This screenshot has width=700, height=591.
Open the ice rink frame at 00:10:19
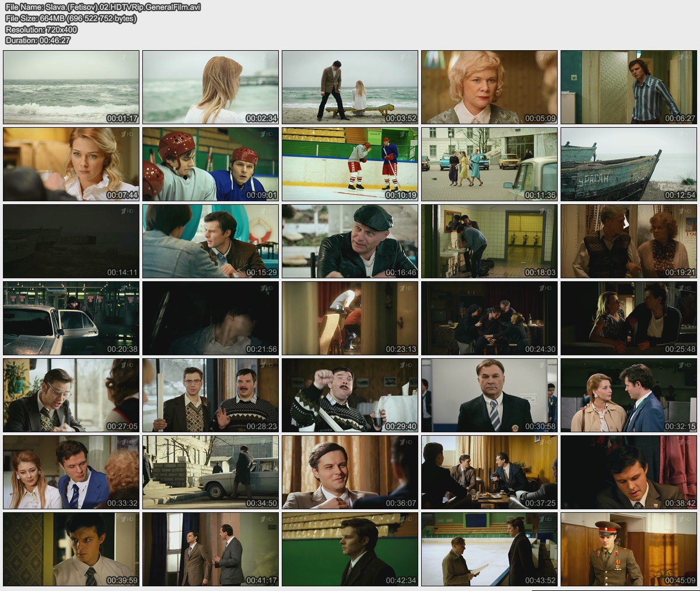click(x=350, y=164)
